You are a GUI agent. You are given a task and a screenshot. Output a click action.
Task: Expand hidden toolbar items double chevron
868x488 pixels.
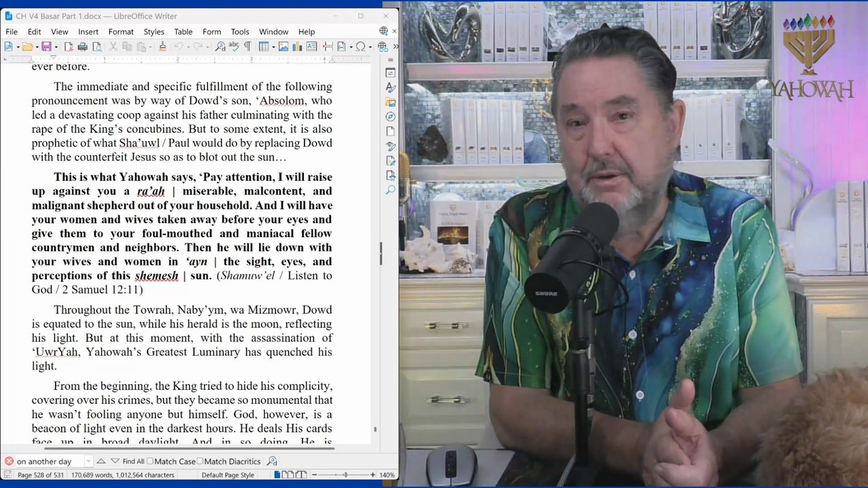pos(395,47)
